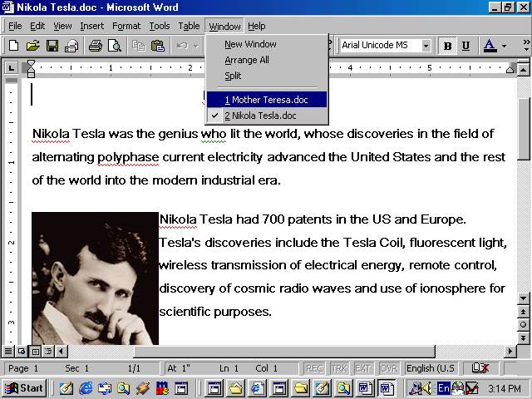Open the font color dropdown arrow

pyautogui.click(x=505, y=46)
